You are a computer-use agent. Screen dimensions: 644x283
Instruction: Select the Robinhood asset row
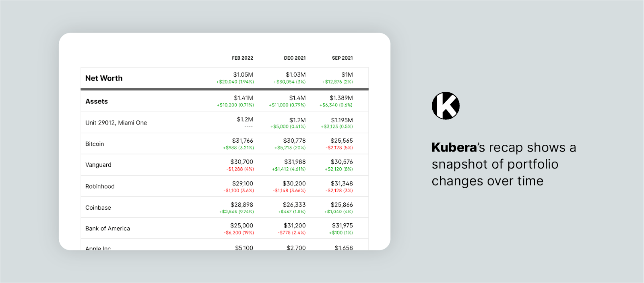point(100,186)
